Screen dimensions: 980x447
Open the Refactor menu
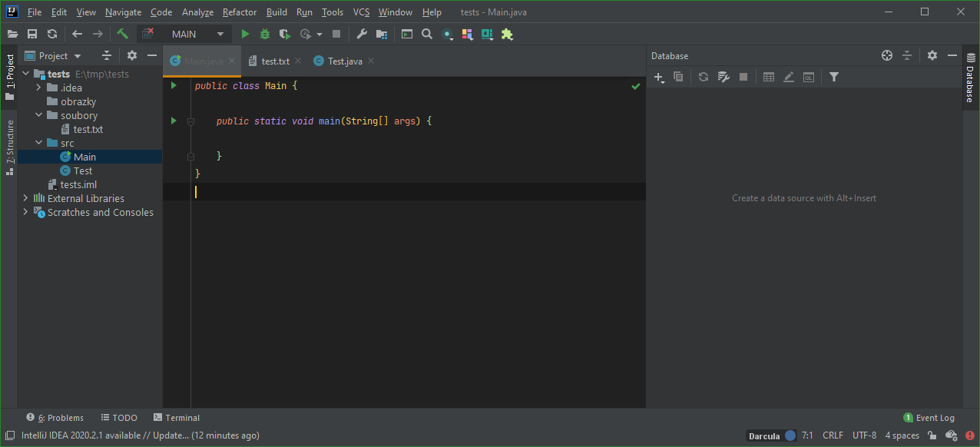click(x=239, y=12)
